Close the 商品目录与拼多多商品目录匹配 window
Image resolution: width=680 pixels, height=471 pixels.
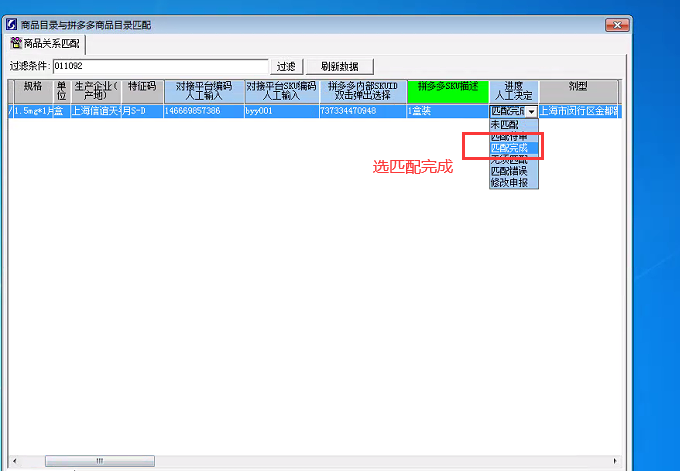pyautogui.click(x=617, y=25)
